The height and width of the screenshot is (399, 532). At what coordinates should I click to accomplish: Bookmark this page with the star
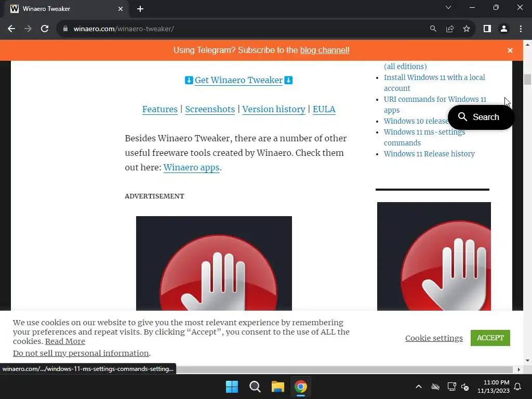pos(467,29)
